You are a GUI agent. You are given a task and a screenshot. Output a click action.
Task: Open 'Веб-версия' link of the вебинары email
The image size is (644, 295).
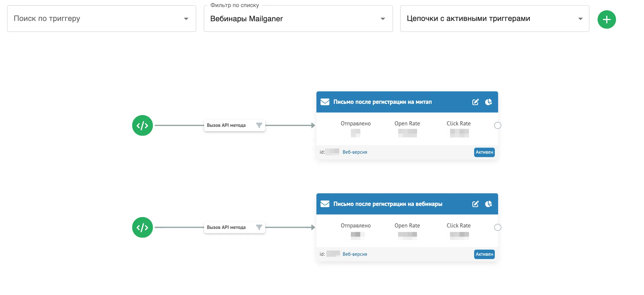355,254
